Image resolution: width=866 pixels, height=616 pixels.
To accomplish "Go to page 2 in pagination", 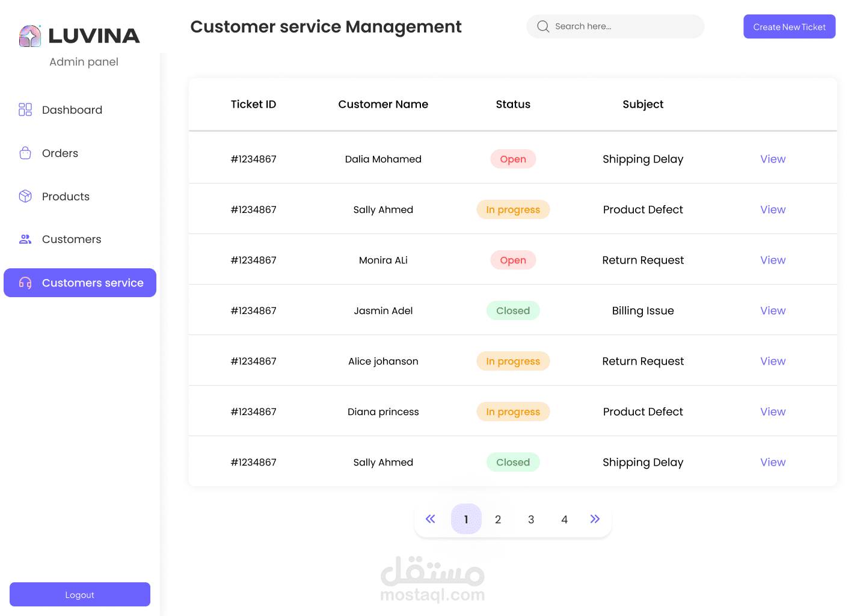I will point(498,519).
